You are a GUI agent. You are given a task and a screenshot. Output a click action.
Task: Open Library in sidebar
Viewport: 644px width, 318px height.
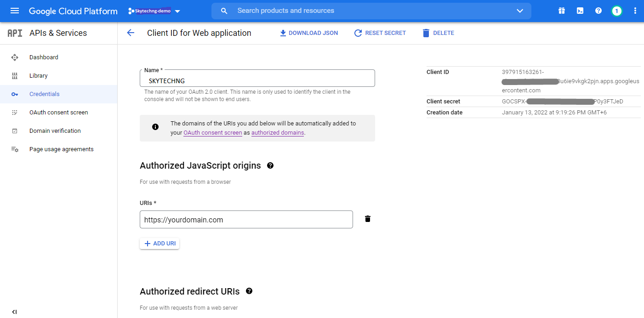point(58,76)
